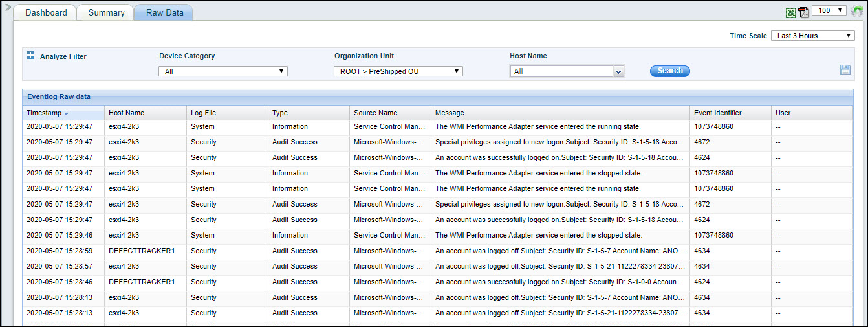Open the Device Category dropdown
The width and height of the screenshot is (868, 327).
click(222, 71)
